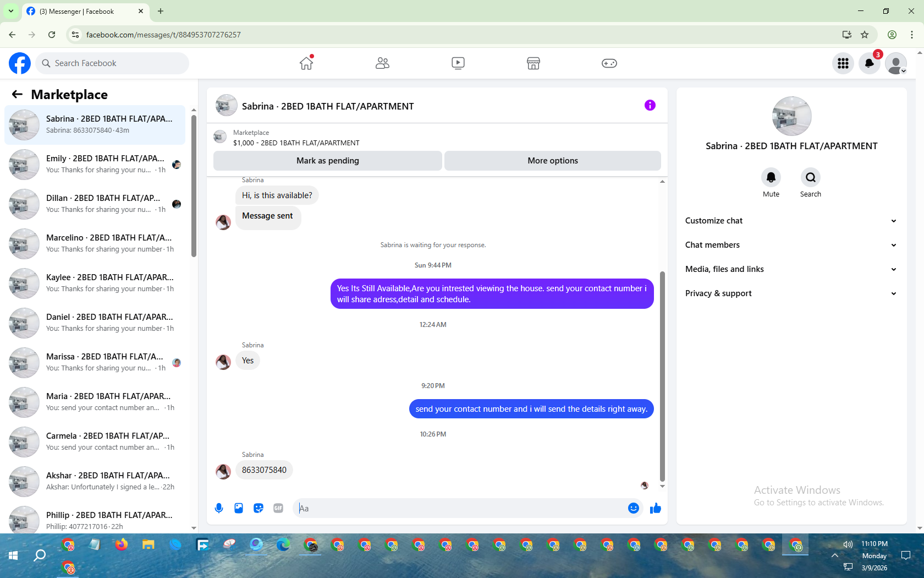Screen dimensions: 924x578
Task: Click the chat messages scrollbar
Action: pyautogui.click(x=662, y=377)
